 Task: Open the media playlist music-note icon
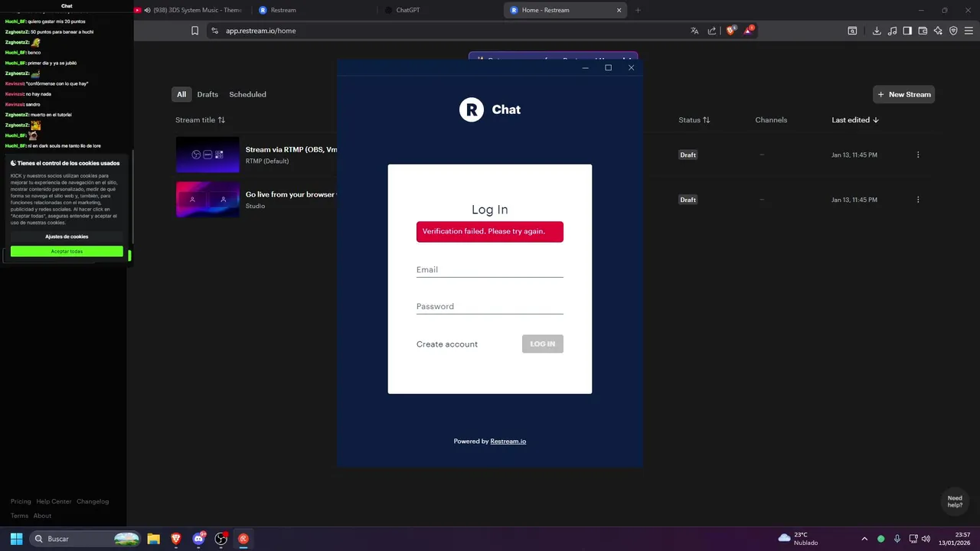click(892, 31)
